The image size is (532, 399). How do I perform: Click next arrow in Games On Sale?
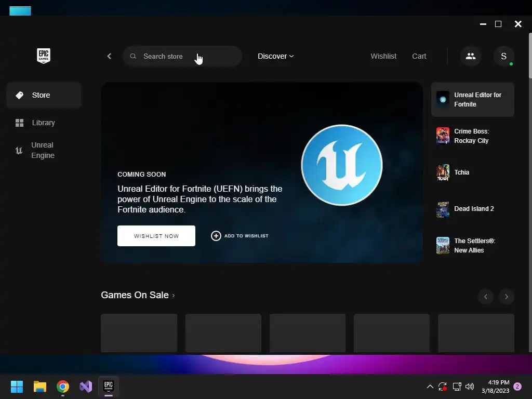[x=506, y=297]
